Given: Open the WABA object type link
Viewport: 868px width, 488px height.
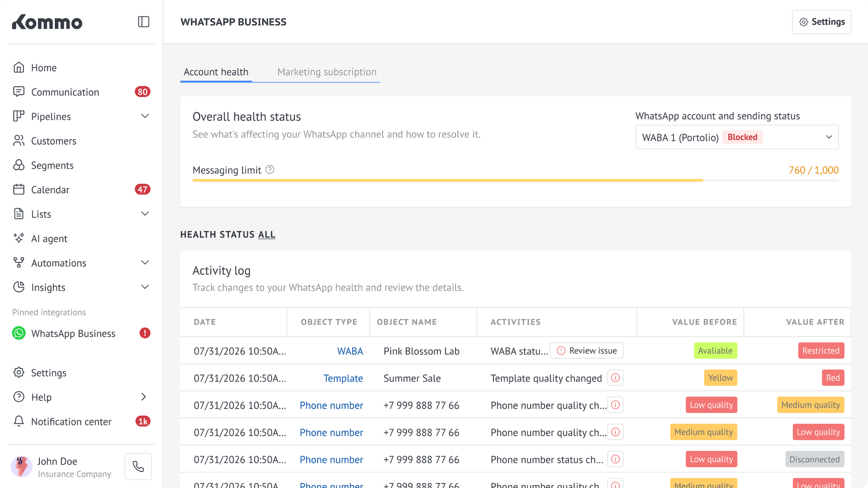Looking at the screenshot, I should point(350,351).
